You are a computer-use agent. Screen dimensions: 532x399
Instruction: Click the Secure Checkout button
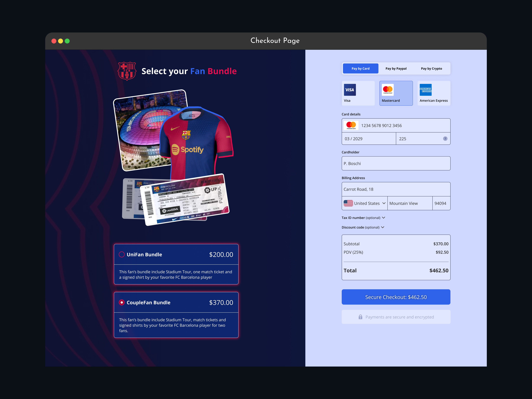[396, 297]
